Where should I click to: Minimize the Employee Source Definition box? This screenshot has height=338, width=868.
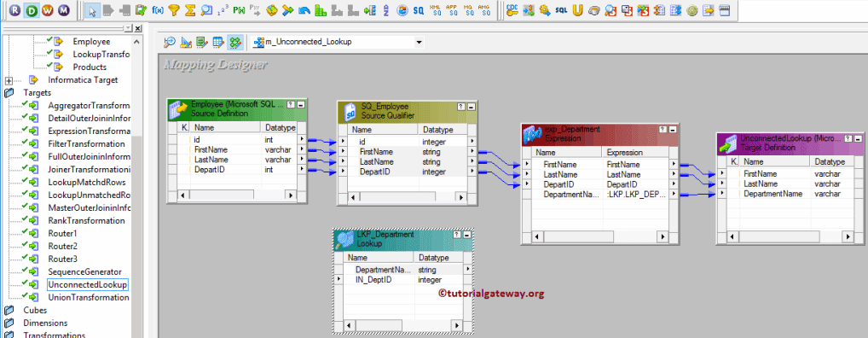(x=301, y=104)
